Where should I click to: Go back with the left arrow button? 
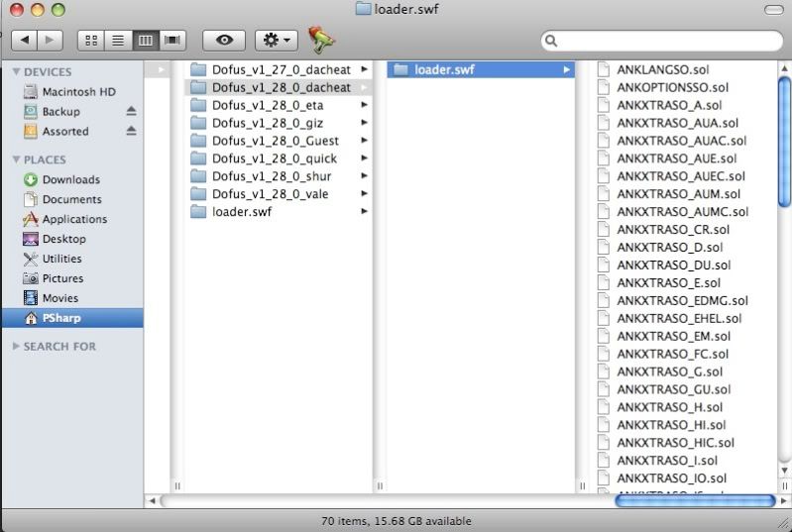coord(24,41)
